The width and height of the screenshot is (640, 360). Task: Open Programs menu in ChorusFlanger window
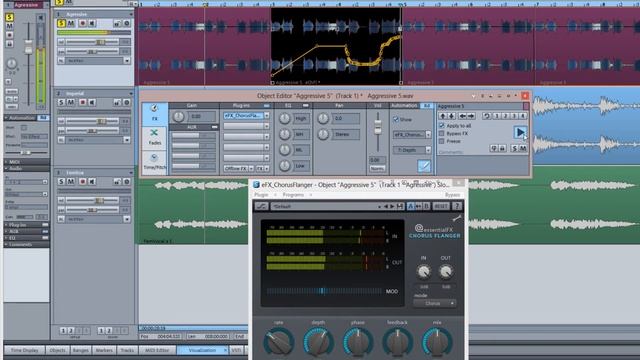(x=293, y=195)
